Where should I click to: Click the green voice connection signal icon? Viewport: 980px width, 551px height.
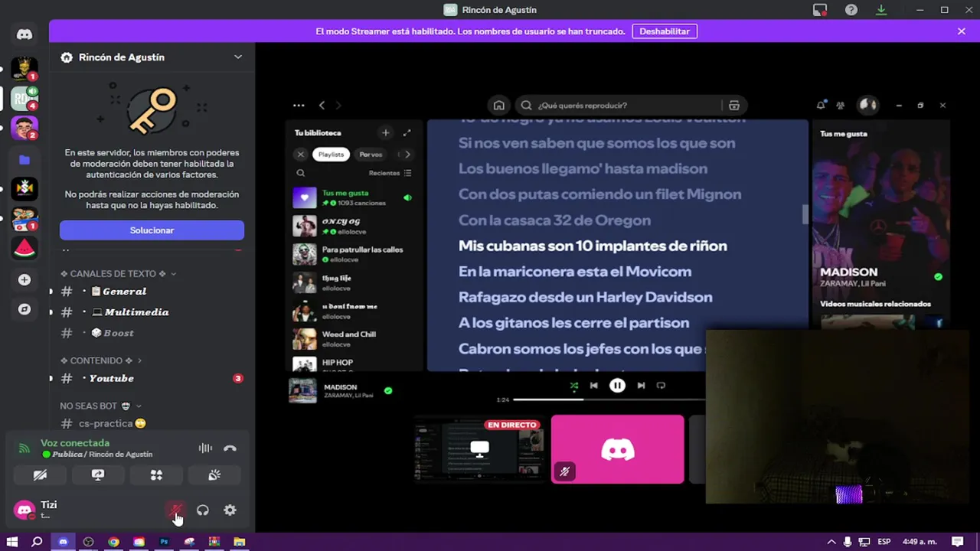coord(24,448)
